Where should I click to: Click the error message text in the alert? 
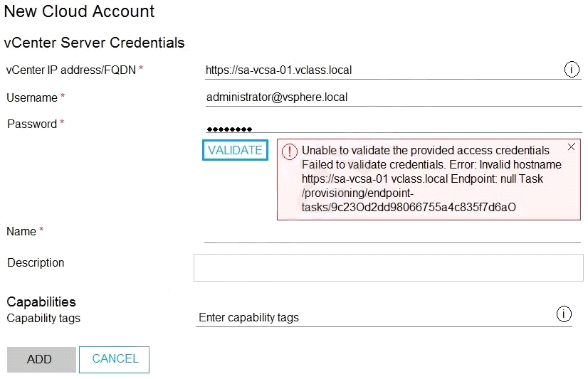coord(427,178)
